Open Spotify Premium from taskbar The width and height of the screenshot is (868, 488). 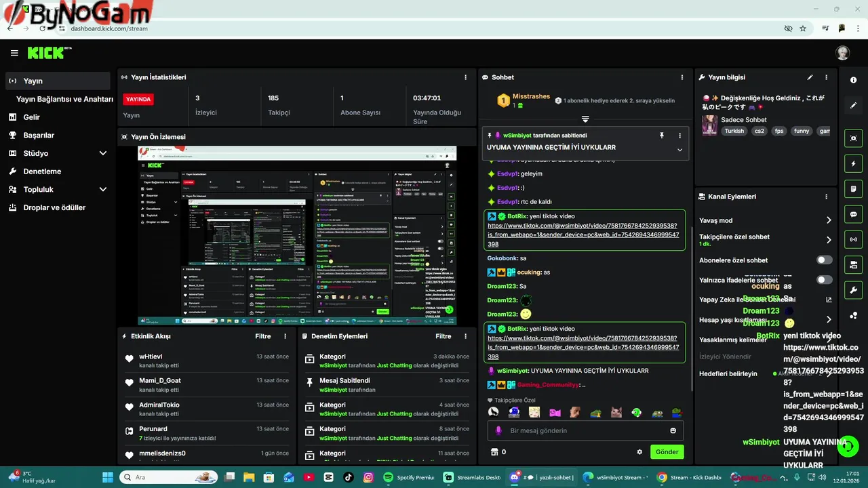[x=408, y=477]
